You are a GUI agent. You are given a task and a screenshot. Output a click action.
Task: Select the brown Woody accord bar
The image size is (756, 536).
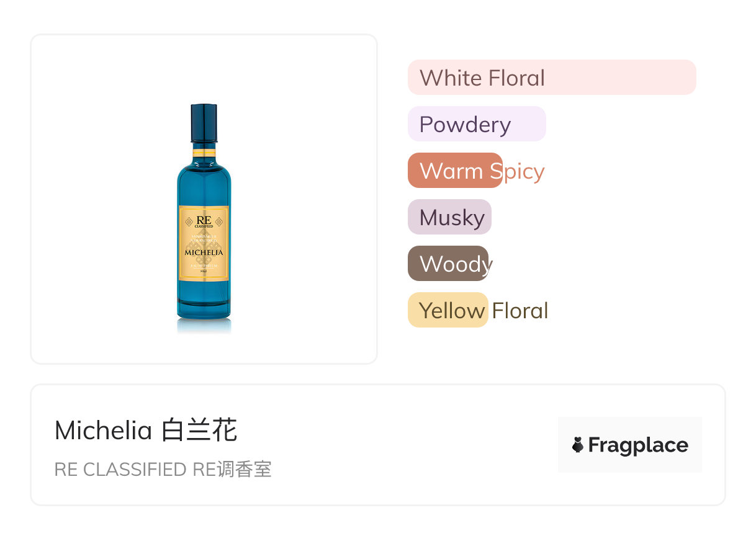click(x=448, y=264)
